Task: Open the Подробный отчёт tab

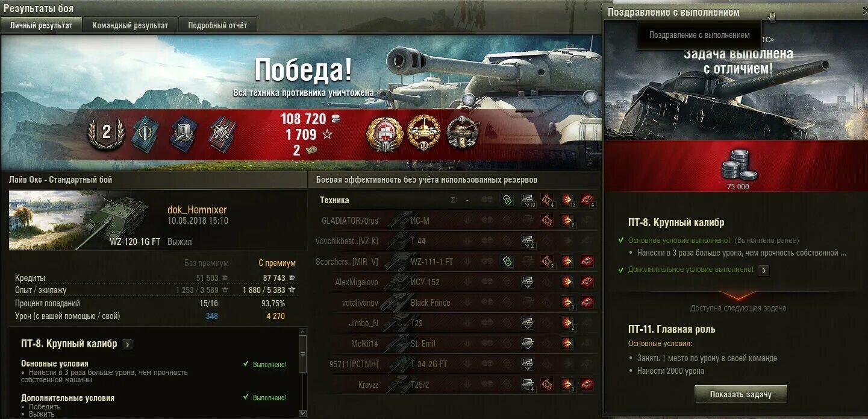Action: tap(217, 25)
